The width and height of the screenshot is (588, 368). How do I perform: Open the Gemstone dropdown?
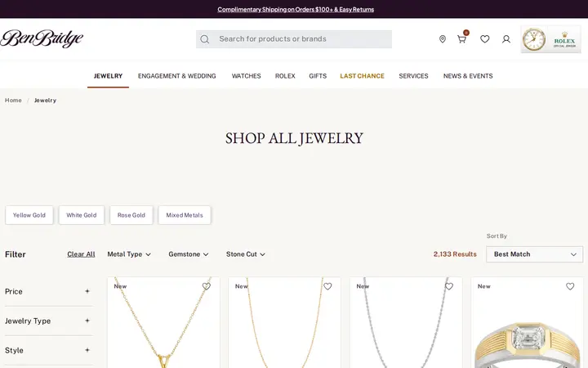(189, 254)
